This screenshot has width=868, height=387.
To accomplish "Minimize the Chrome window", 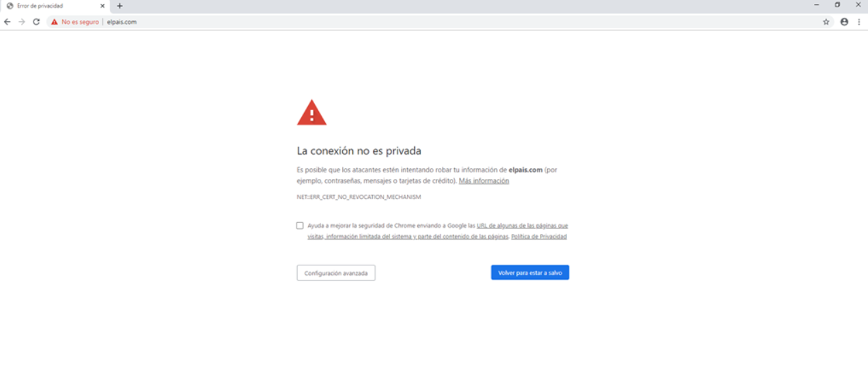I will coord(816,5).
